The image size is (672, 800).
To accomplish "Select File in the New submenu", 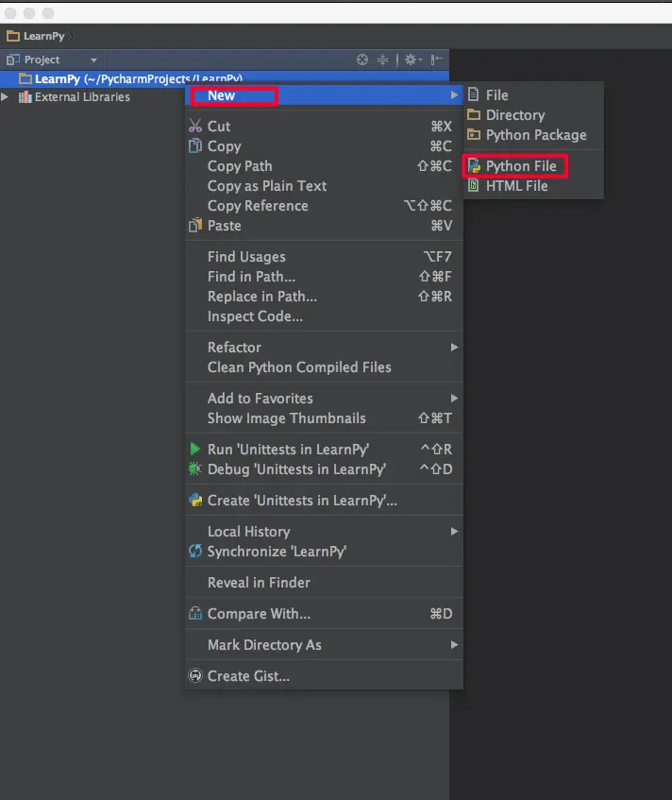I will pyautogui.click(x=533, y=94).
